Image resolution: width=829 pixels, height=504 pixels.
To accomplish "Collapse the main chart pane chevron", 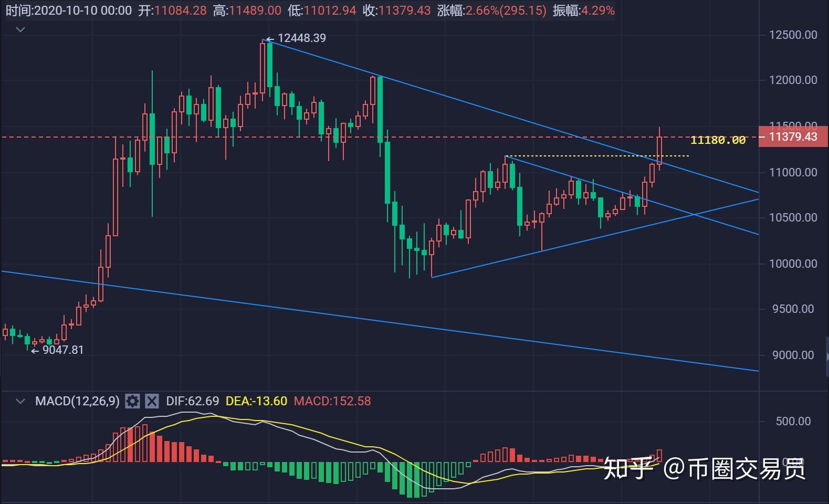I will [x=20, y=29].
